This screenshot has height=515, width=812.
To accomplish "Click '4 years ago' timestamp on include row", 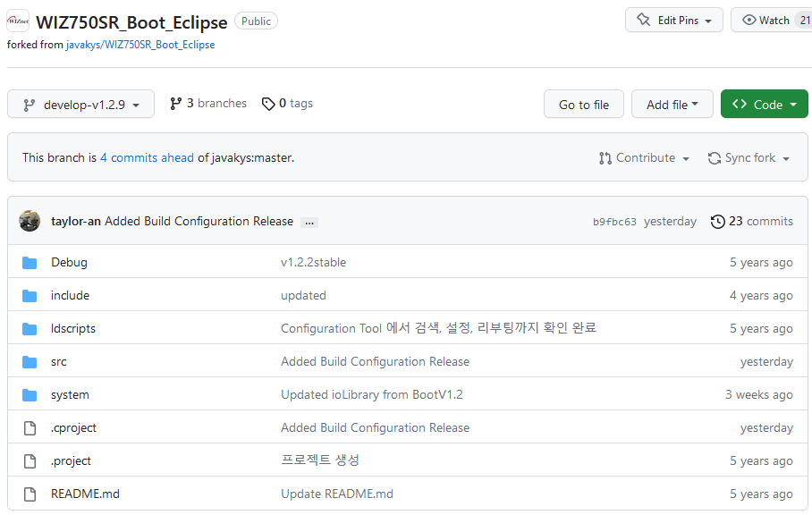I will [761, 296].
